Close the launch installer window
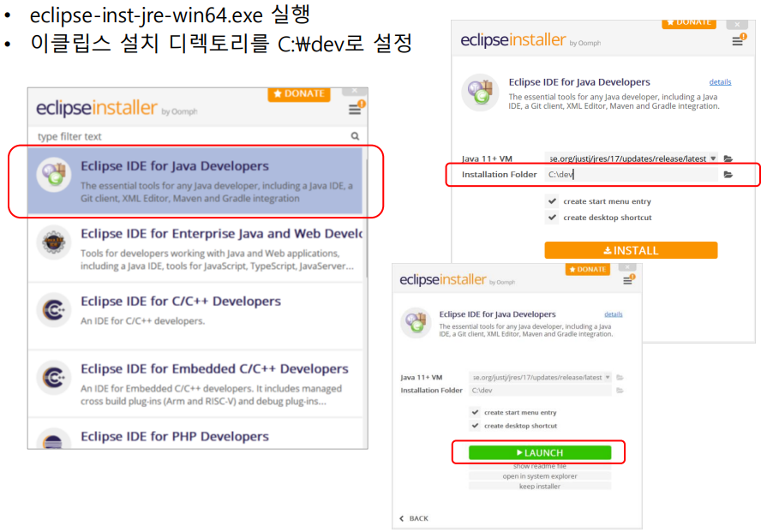Image resolution: width=767 pixels, height=532 pixels. tap(627, 267)
